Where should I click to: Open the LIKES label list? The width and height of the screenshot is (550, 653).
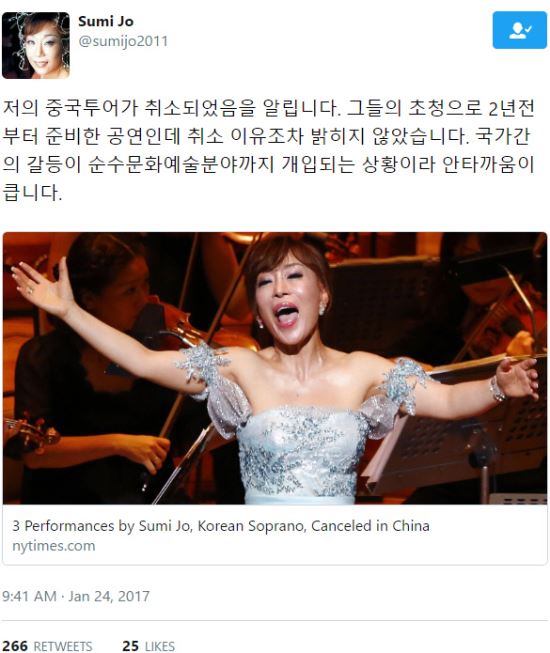159,646
